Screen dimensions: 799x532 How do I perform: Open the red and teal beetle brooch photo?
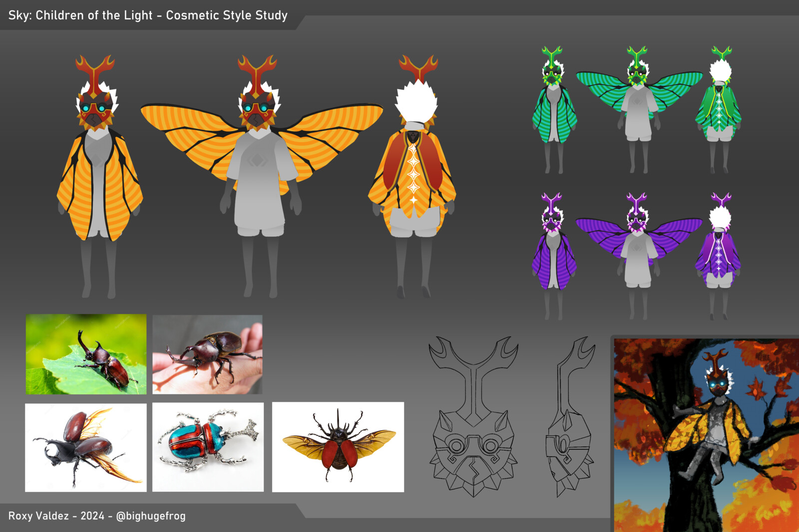(x=208, y=447)
